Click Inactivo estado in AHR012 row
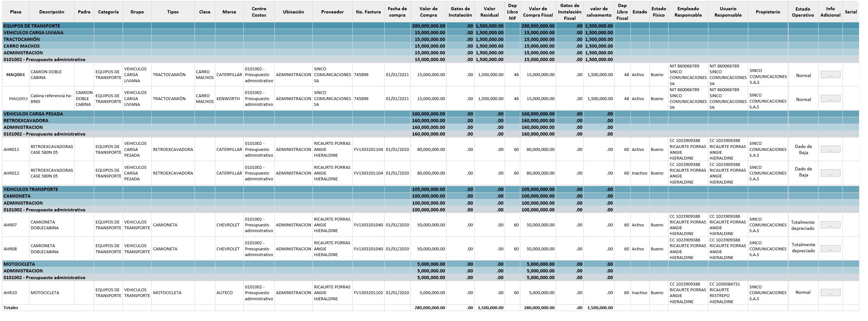The width and height of the screenshot is (868, 321). click(640, 173)
